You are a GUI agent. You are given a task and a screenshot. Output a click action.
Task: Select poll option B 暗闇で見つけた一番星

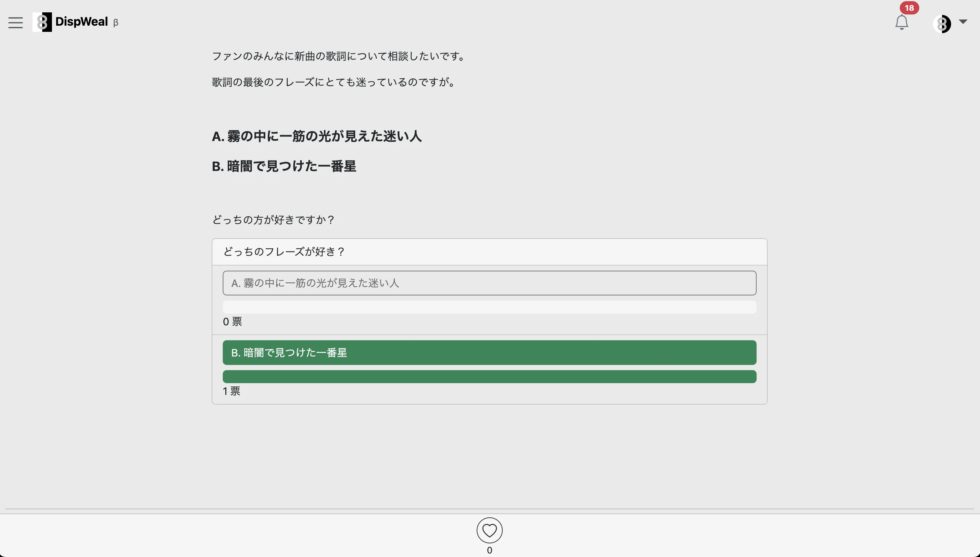coord(489,352)
